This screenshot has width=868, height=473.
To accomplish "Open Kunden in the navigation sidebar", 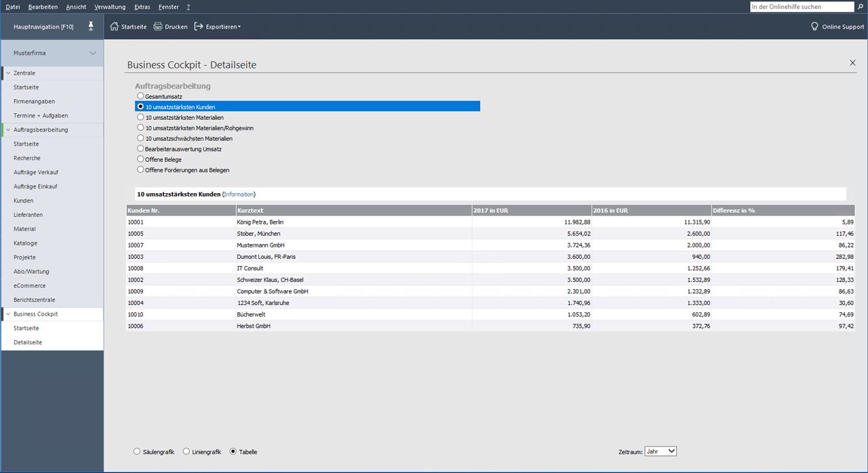I will click(23, 201).
